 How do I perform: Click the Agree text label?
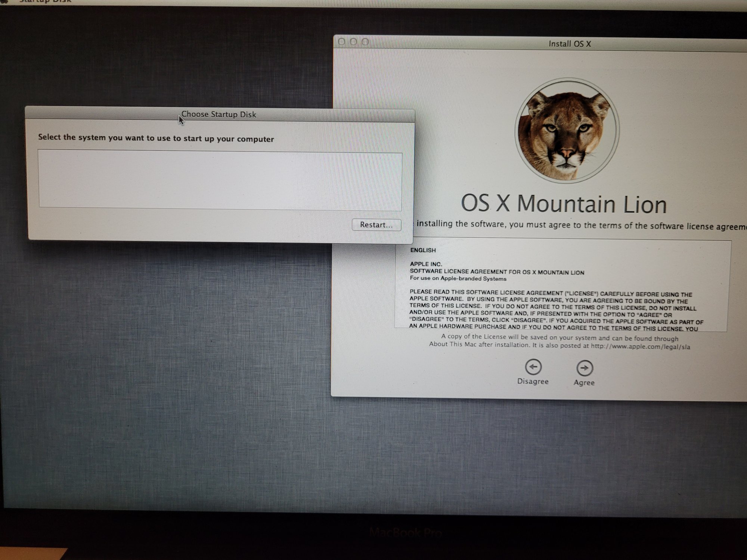[584, 383]
